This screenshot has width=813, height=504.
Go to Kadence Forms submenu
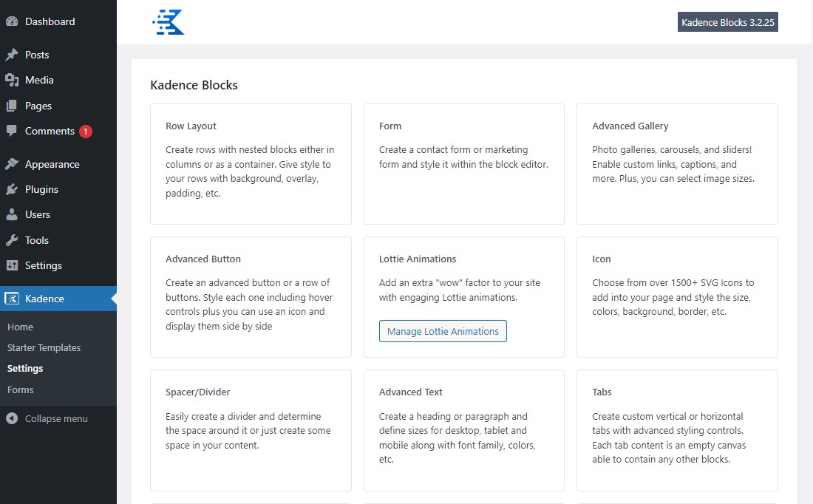pos(20,389)
